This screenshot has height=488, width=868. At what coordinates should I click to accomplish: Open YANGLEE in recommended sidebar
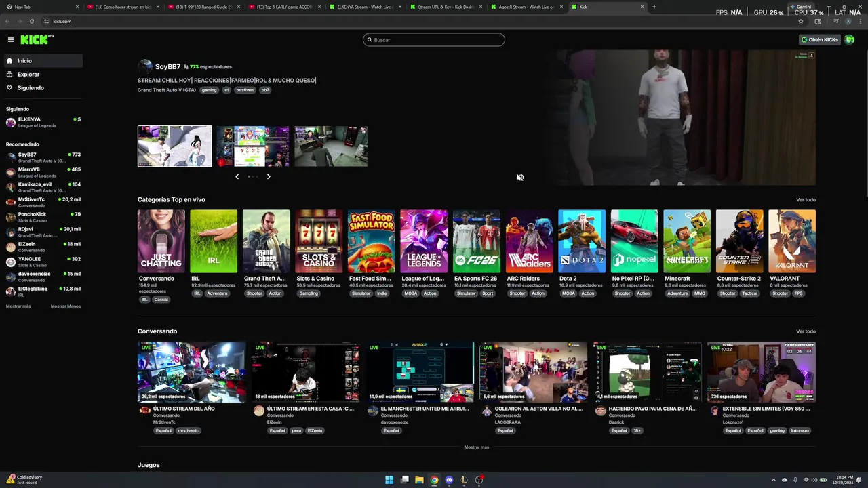(x=43, y=262)
